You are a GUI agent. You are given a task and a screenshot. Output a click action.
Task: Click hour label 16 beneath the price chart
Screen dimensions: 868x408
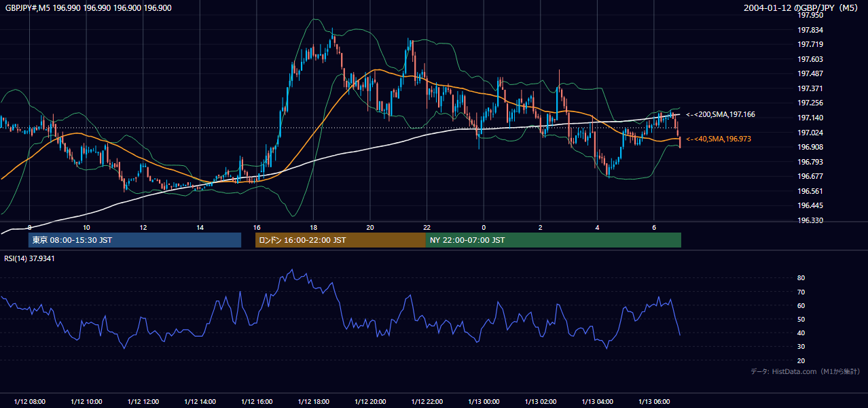pyautogui.click(x=257, y=227)
